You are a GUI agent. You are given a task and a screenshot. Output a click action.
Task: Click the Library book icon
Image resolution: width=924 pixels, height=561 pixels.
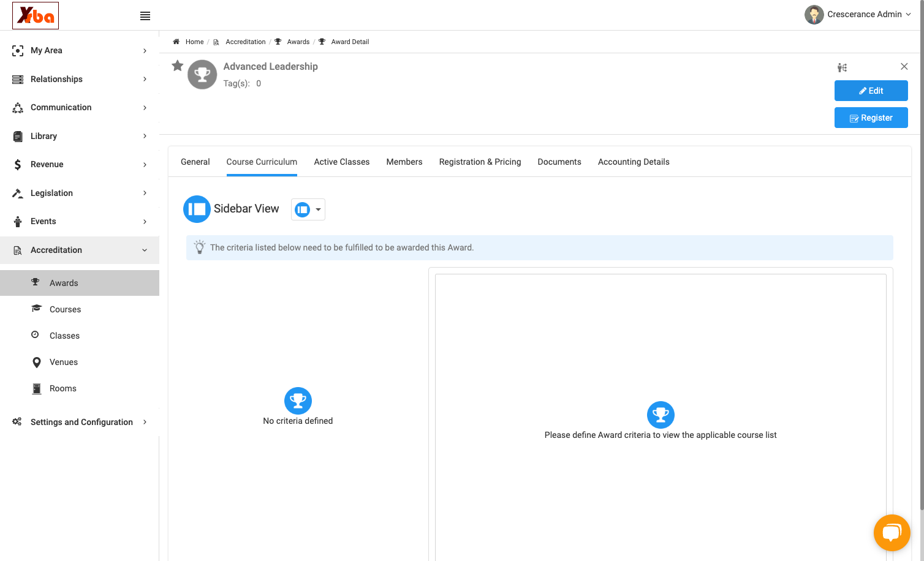pos(18,136)
